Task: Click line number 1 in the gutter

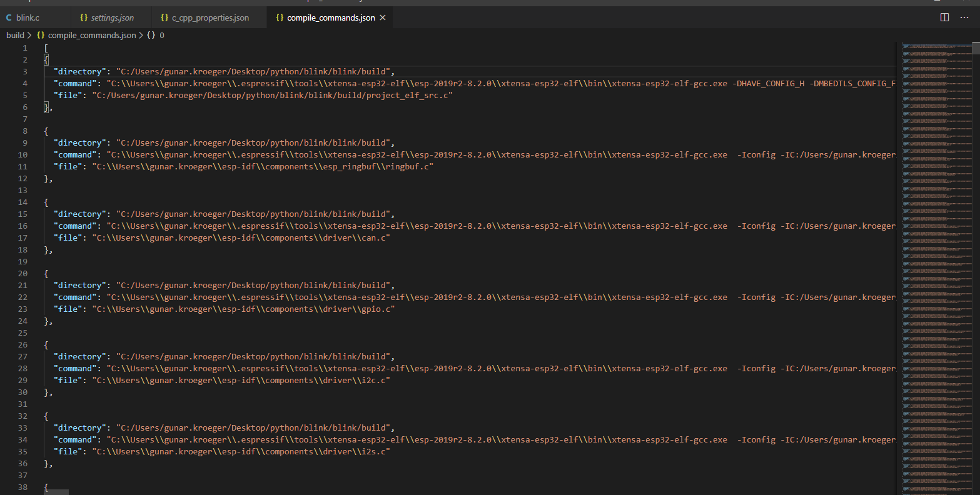Action: [x=25, y=48]
